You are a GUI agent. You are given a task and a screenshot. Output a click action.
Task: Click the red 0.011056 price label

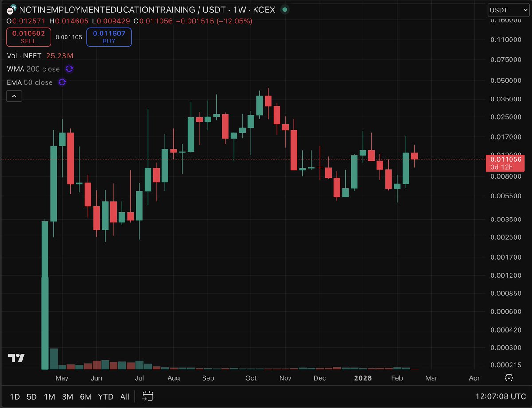click(506, 163)
